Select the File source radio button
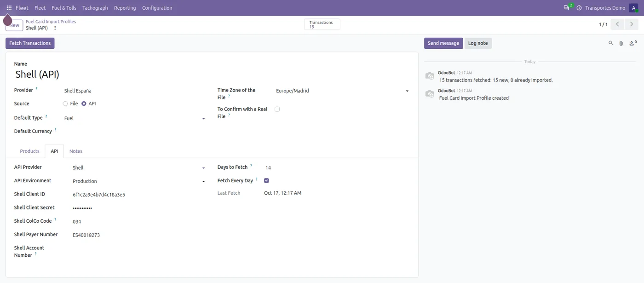The image size is (644, 283). tap(65, 104)
